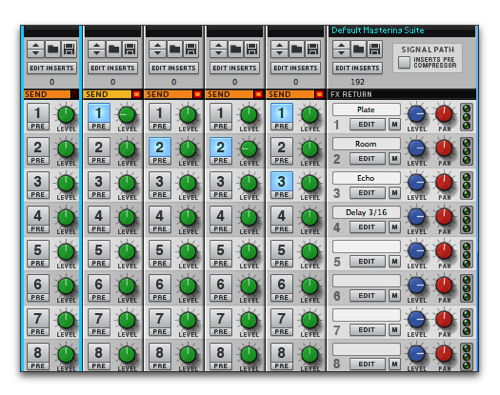Click EDIT for the Plate FX return
Viewport: 500px width, 395px height.
(x=367, y=124)
